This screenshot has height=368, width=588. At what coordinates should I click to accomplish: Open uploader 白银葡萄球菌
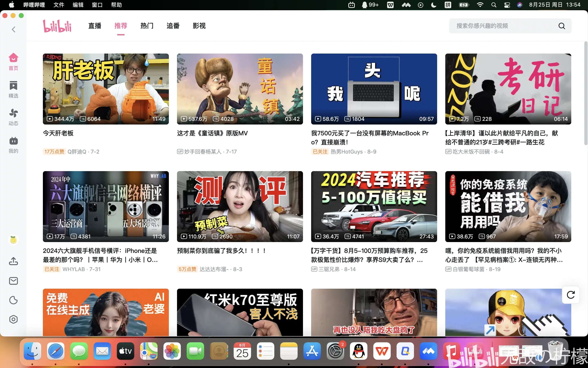tap(468, 269)
